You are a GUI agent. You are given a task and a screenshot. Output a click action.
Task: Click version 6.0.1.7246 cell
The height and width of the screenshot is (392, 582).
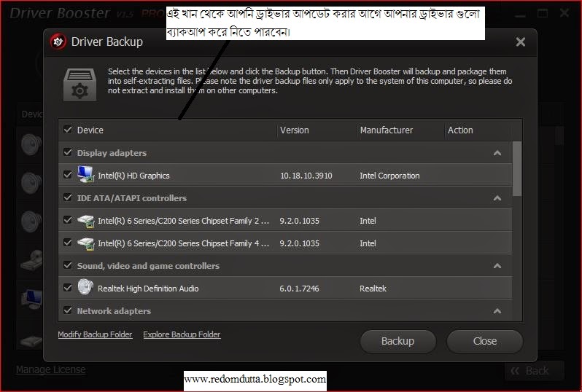point(299,289)
